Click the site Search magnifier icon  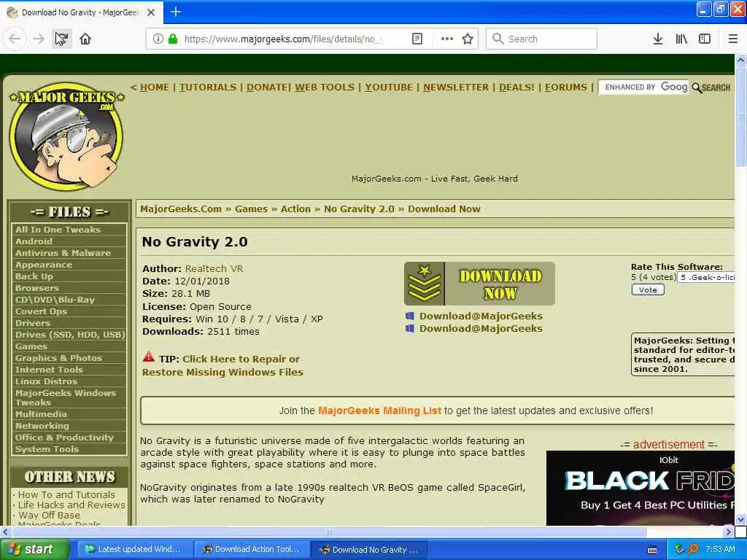point(697,88)
